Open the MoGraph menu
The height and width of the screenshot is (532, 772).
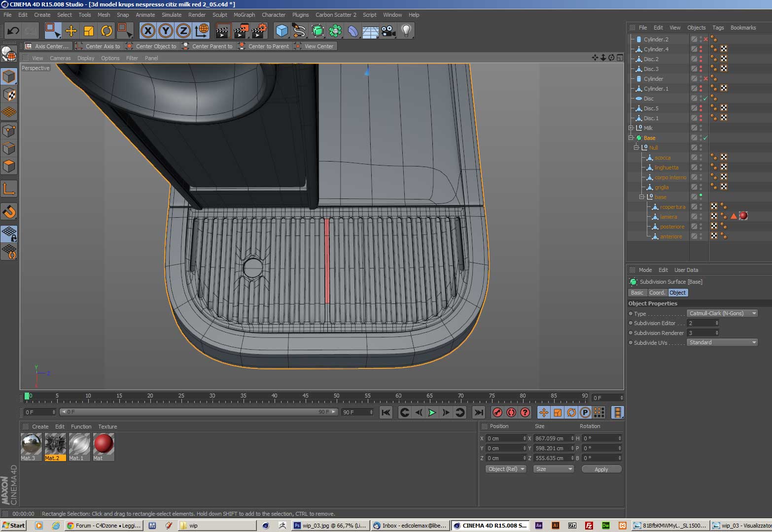click(x=244, y=15)
